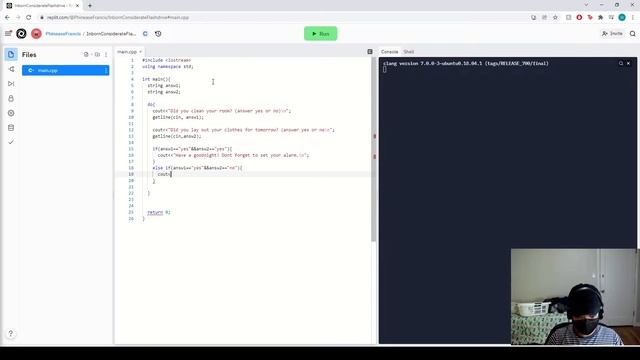This screenshot has height=360, width=640.
Task: Open Files panel three-dot menu
Action: (106, 54)
